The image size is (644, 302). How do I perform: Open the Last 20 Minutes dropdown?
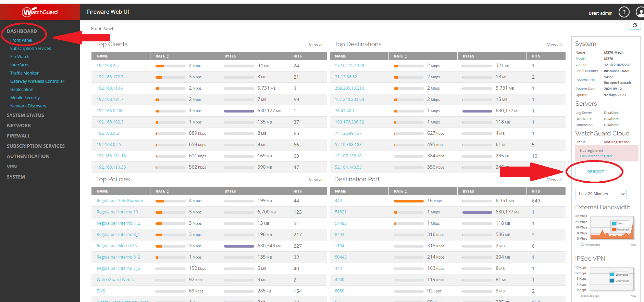pyautogui.click(x=600, y=194)
